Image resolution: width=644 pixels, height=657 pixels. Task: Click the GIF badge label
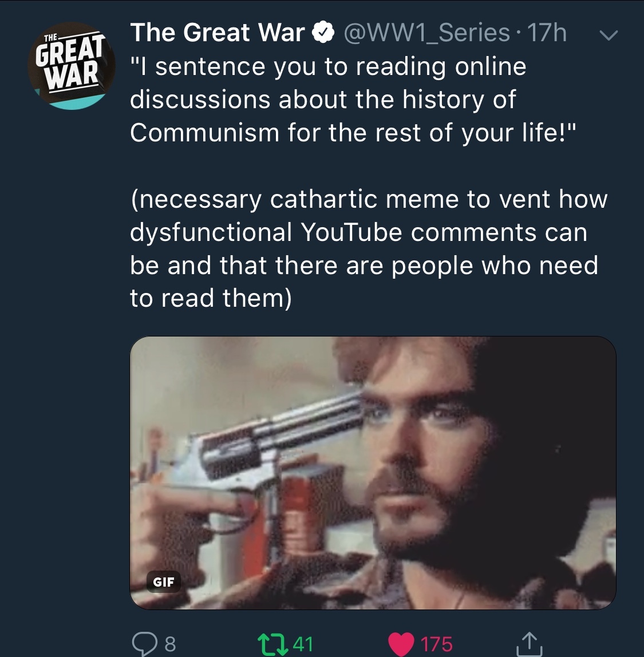[163, 581]
